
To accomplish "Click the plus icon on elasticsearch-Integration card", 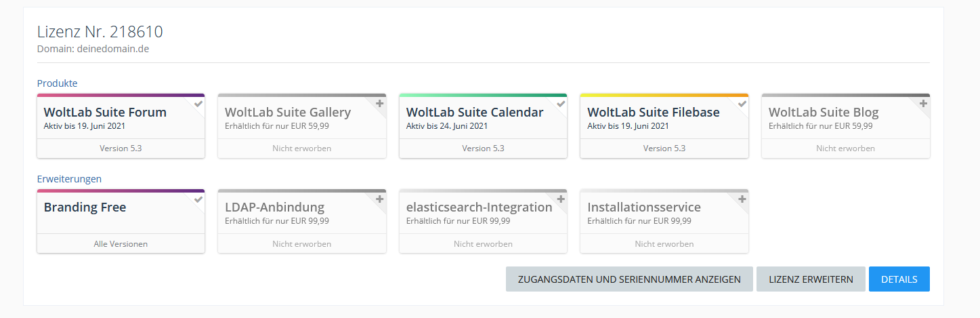I will [561, 199].
